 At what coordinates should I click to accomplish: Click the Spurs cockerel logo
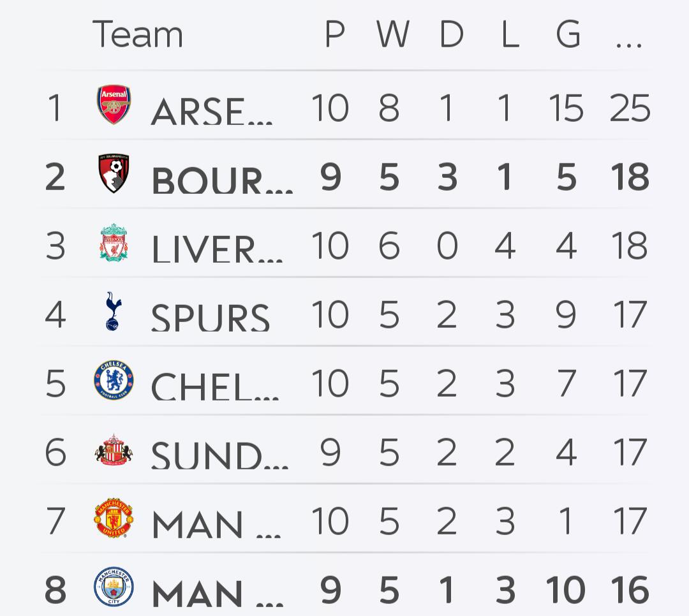click(x=114, y=312)
